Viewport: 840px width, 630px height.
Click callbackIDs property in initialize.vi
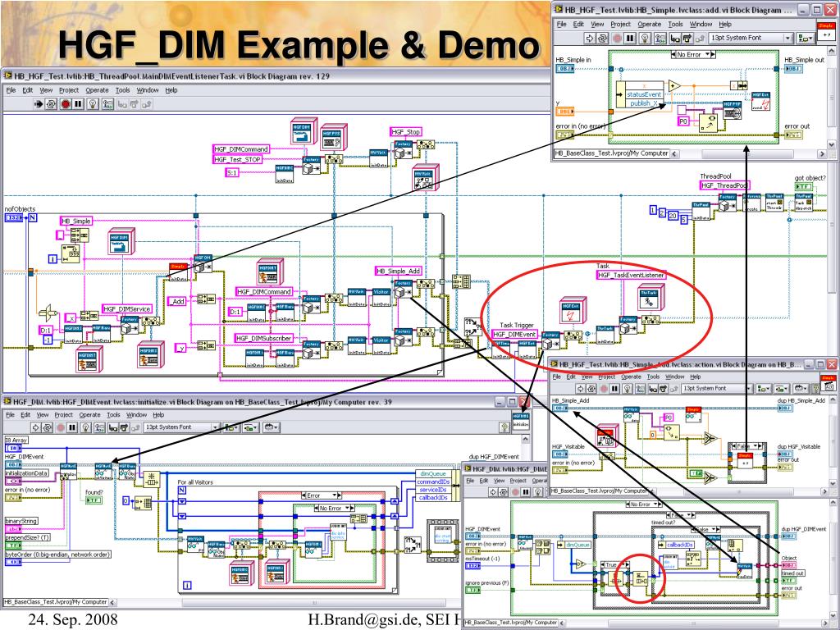tap(433, 498)
